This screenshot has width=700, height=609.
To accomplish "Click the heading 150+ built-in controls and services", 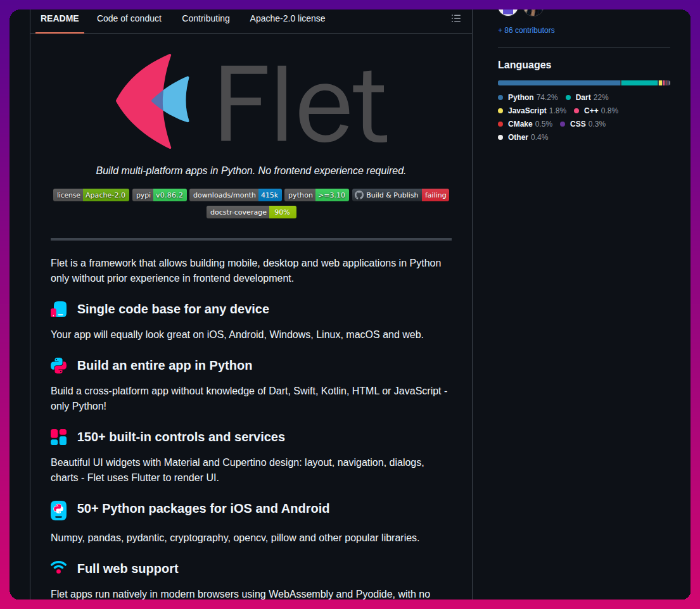I will [x=181, y=437].
